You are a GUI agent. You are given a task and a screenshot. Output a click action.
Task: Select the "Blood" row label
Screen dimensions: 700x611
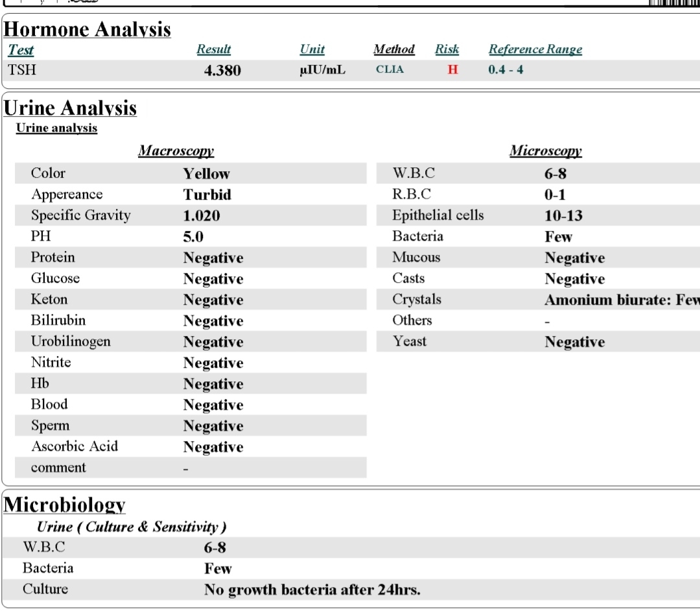point(49,405)
